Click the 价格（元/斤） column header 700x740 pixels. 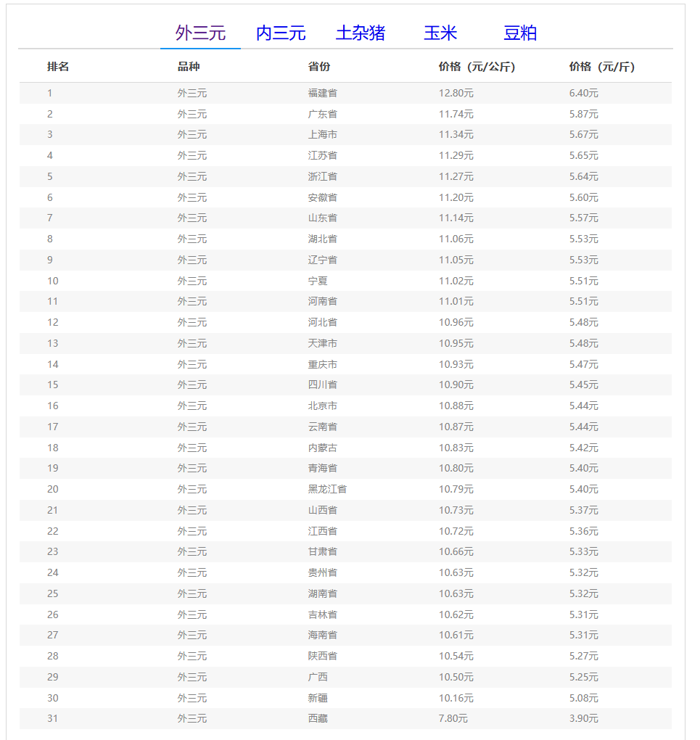coord(602,67)
